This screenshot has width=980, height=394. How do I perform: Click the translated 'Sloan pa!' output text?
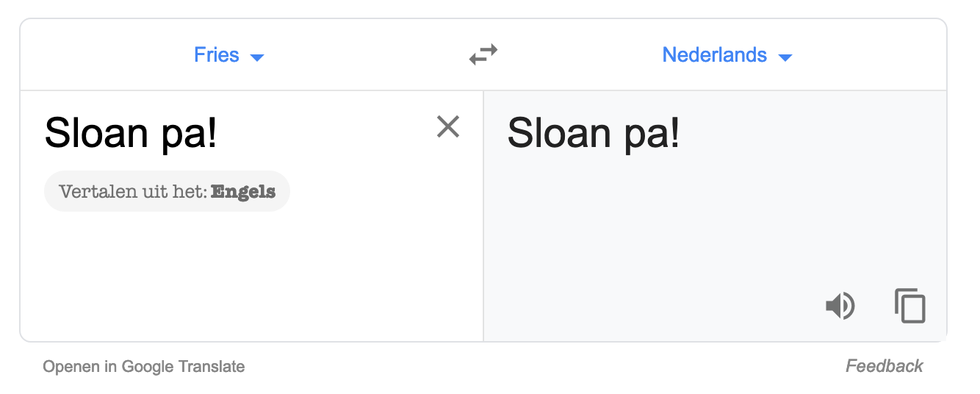(594, 133)
